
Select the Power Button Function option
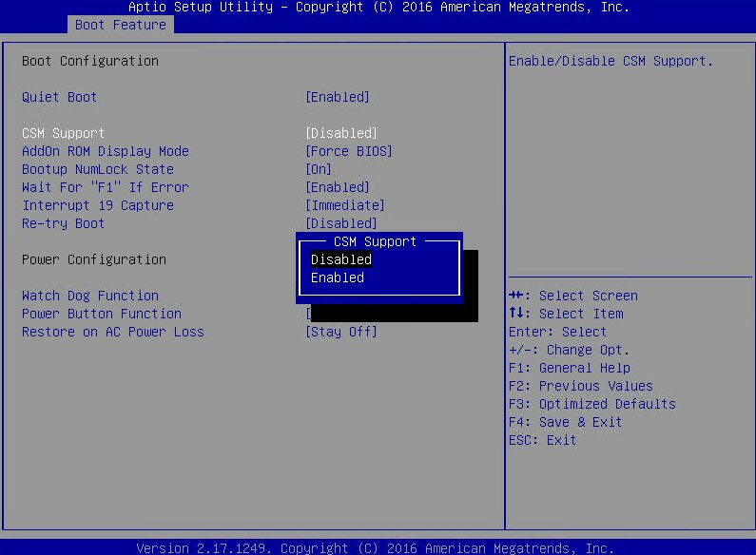click(x=101, y=314)
